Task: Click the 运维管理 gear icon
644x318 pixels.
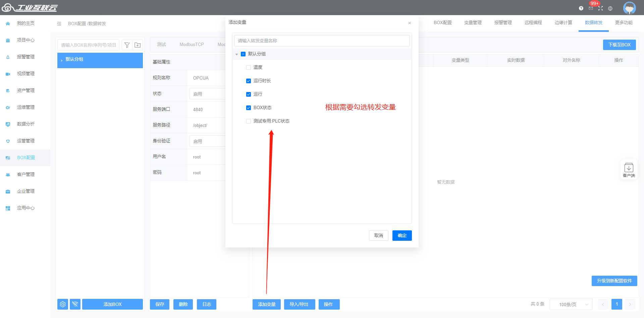Action: tap(8, 107)
